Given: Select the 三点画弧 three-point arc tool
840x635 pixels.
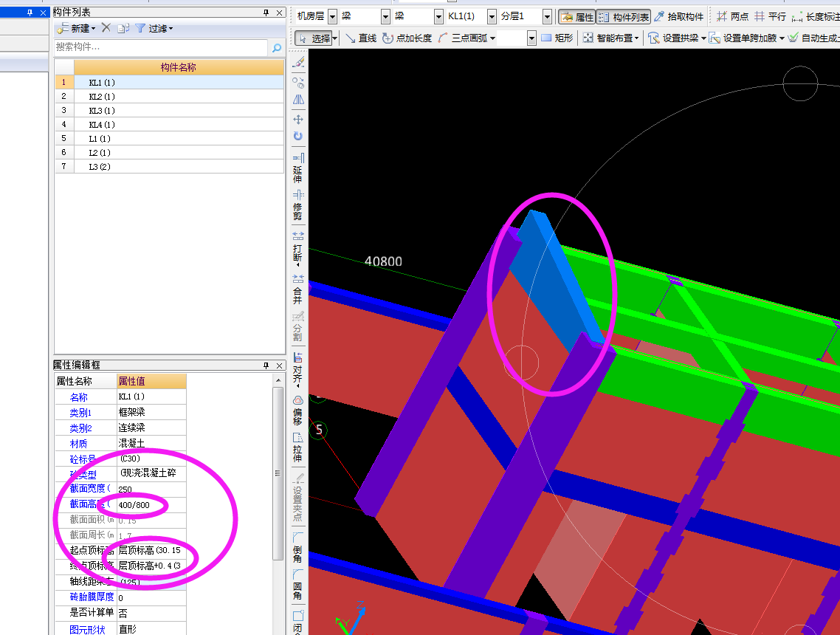Looking at the screenshot, I should tap(466, 38).
